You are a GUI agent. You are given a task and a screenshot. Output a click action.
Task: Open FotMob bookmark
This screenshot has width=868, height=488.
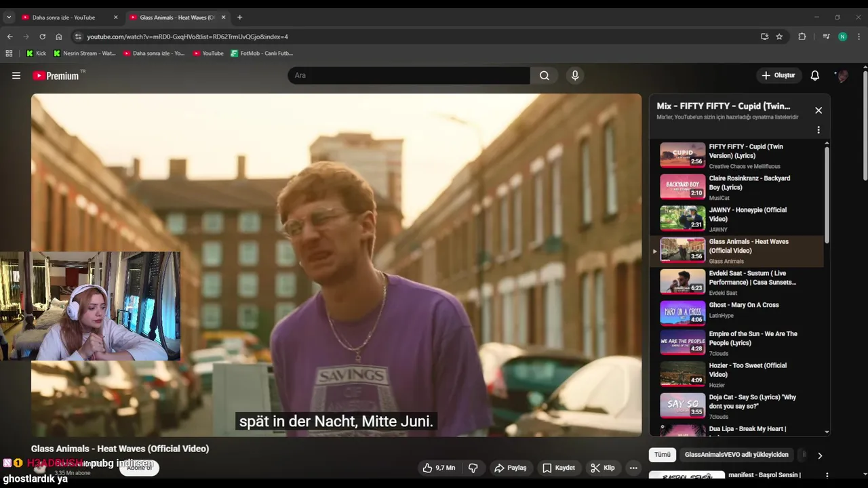point(262,53)
